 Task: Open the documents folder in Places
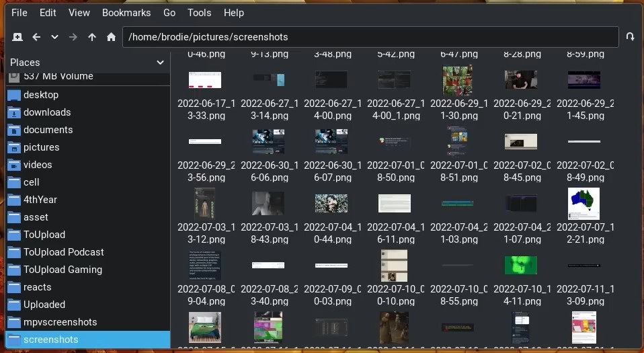[x=88, y=130]
